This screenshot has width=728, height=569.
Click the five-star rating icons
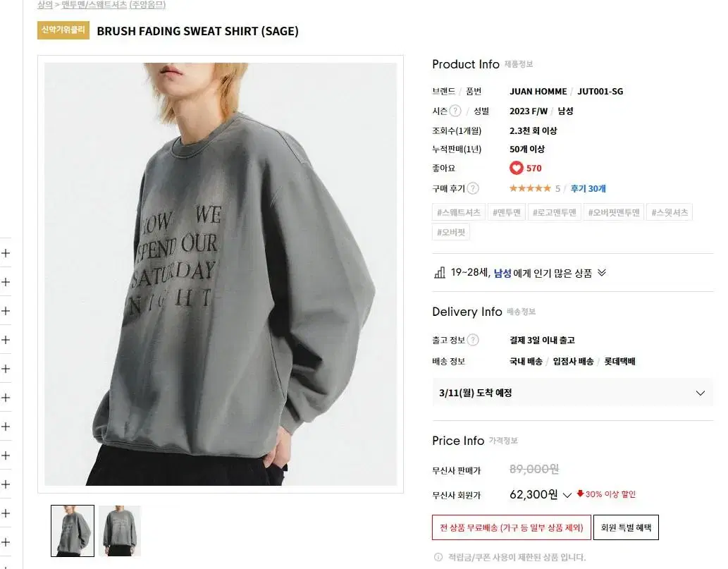[530, 188]
